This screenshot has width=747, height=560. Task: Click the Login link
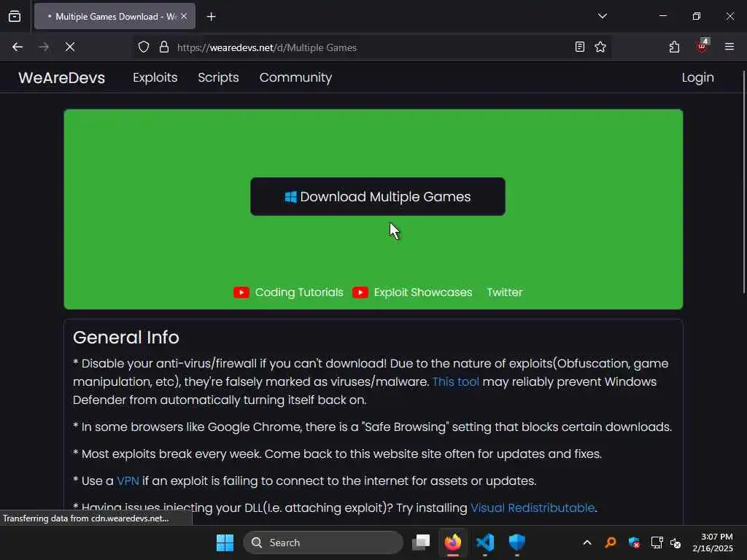697,77
